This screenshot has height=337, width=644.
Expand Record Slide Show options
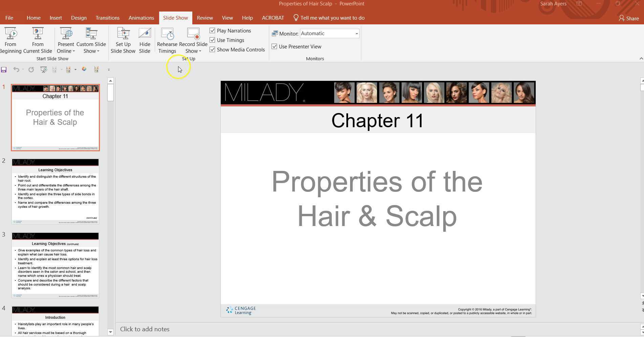pyautogui.click(x=193, y=51)
